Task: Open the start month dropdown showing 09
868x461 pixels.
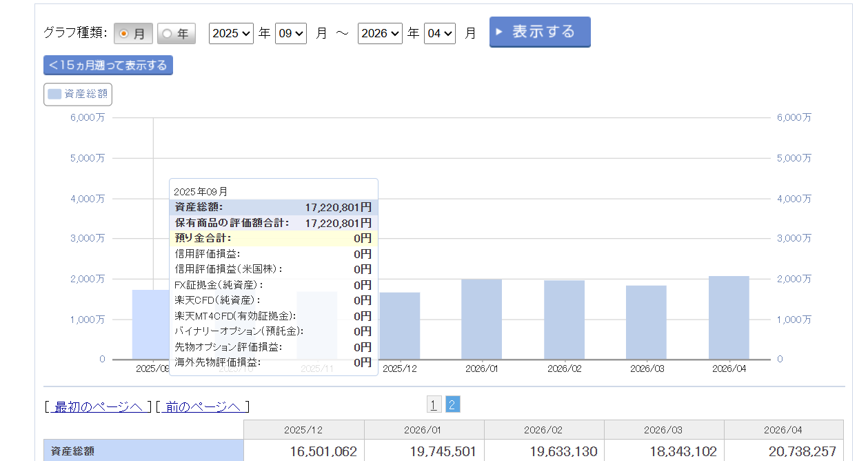Action: point(290,33)
